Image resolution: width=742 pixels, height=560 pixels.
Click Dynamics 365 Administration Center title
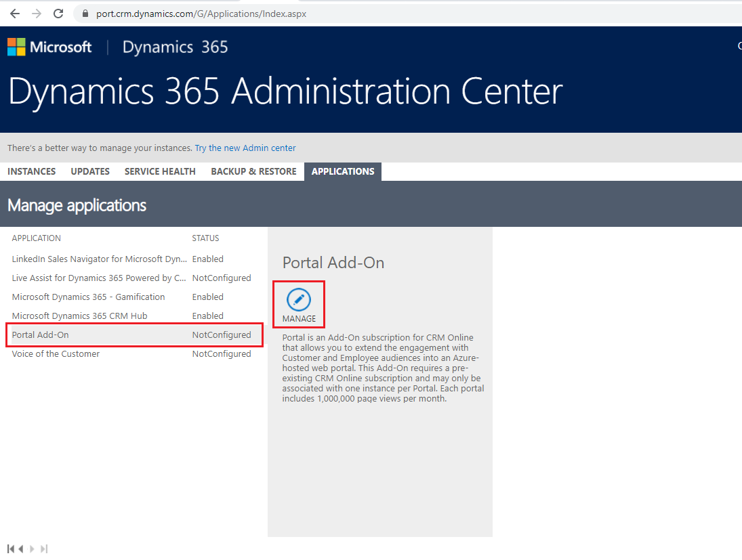coord(285,91)
